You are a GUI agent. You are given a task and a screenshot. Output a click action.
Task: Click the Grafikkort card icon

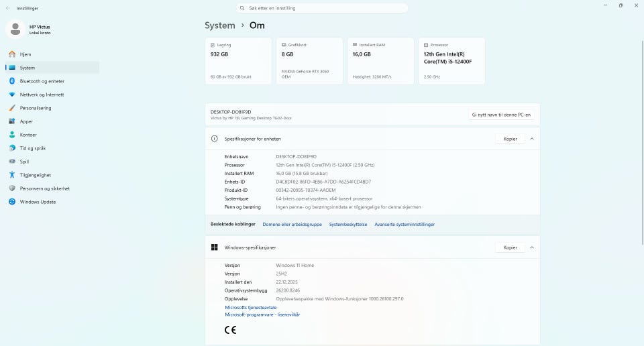click(284, 45)
